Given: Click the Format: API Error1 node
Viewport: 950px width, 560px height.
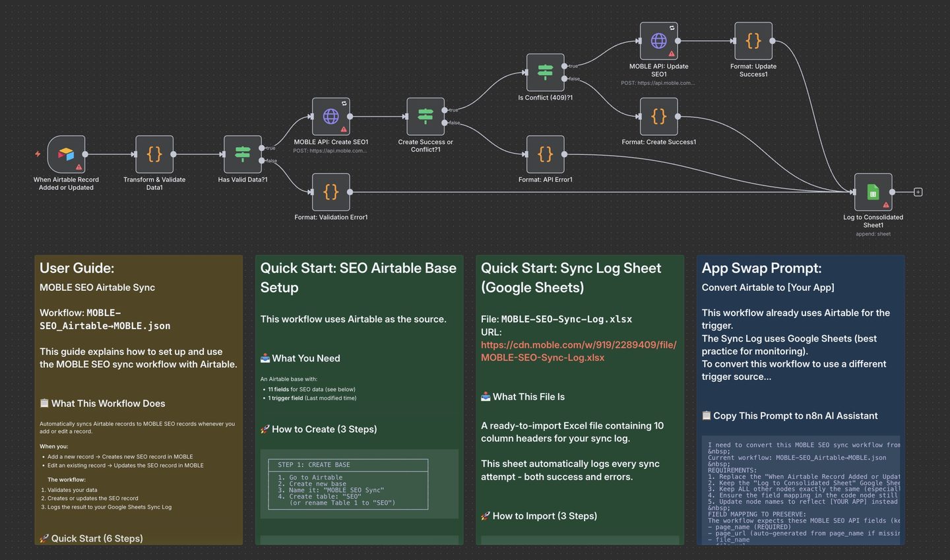Looking at the screenshot, I should [x=545, y=154].
